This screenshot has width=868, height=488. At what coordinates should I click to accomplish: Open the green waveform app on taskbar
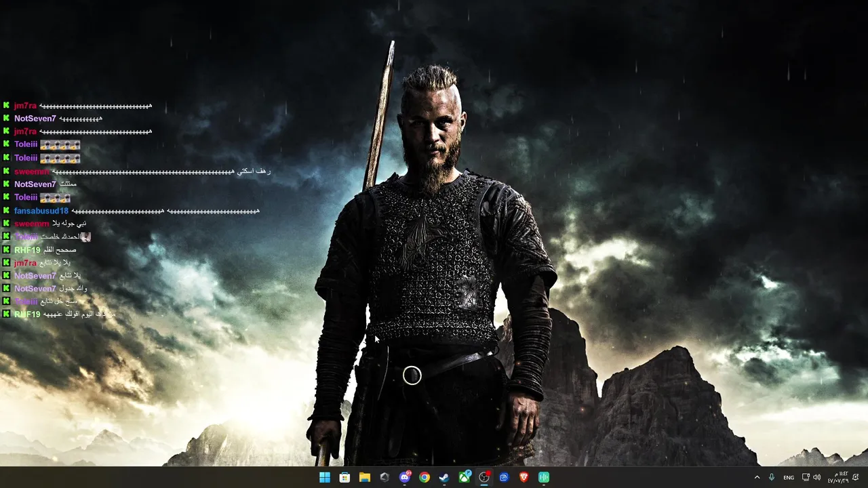544,477
